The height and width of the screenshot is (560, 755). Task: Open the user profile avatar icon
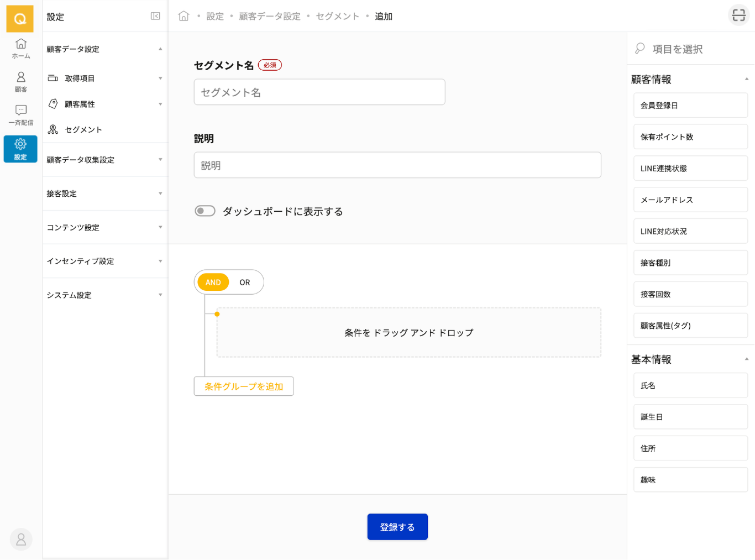click(x=21, y=539)
